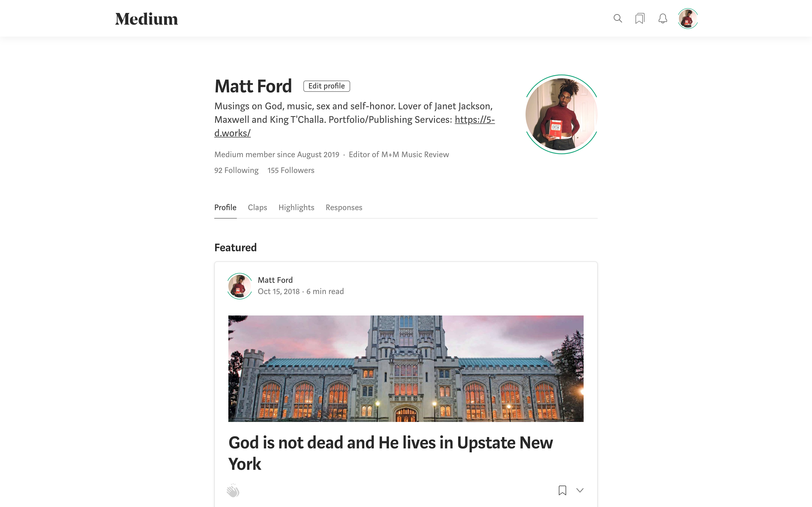Save the featured story with bookmark icon

(562, 490)
